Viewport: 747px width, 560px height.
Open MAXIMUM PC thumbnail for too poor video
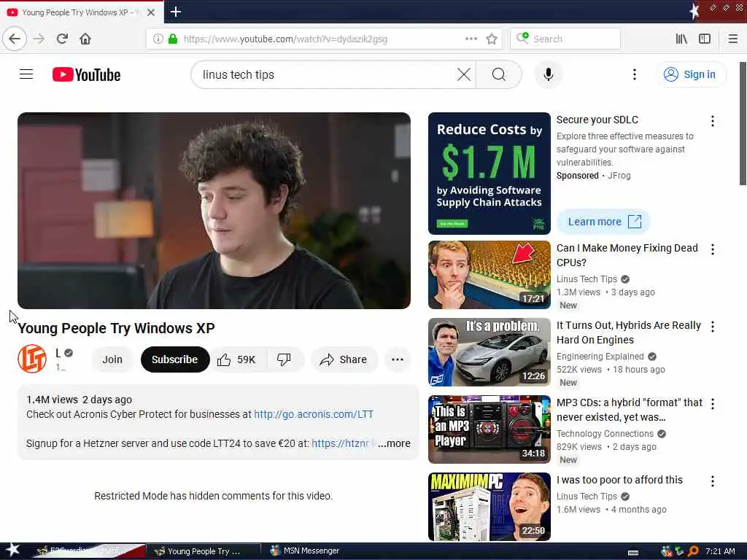[489, 507]
